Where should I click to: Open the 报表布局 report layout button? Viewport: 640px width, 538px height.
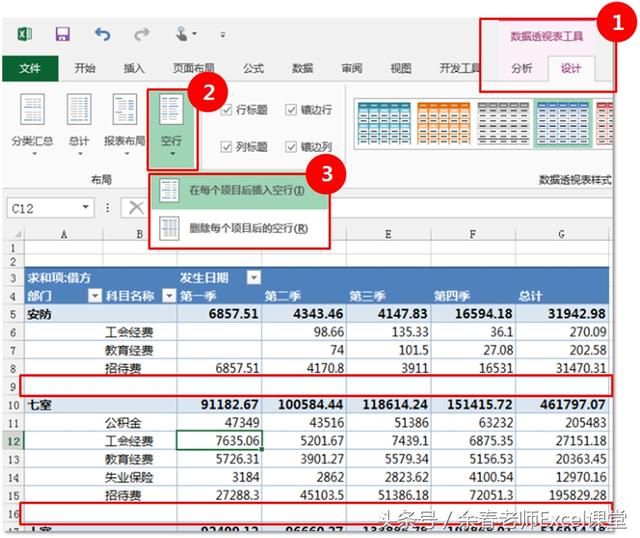tap(125, 124)
